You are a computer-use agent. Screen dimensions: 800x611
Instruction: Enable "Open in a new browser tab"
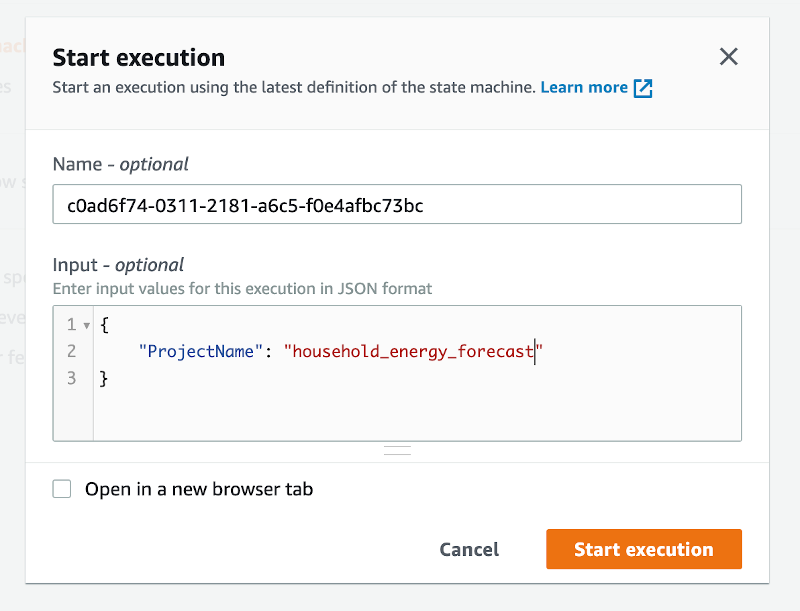coord(61,488)
